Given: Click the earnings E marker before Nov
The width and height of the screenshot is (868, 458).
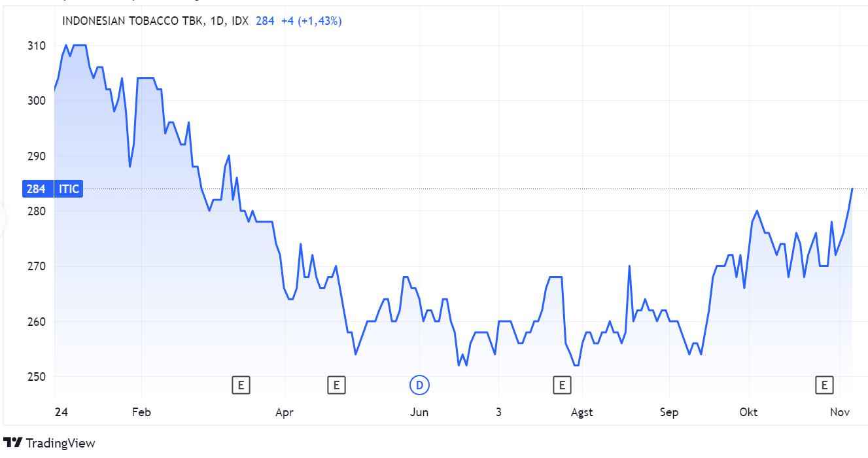Looking at the screenshot, I should 824,385.
